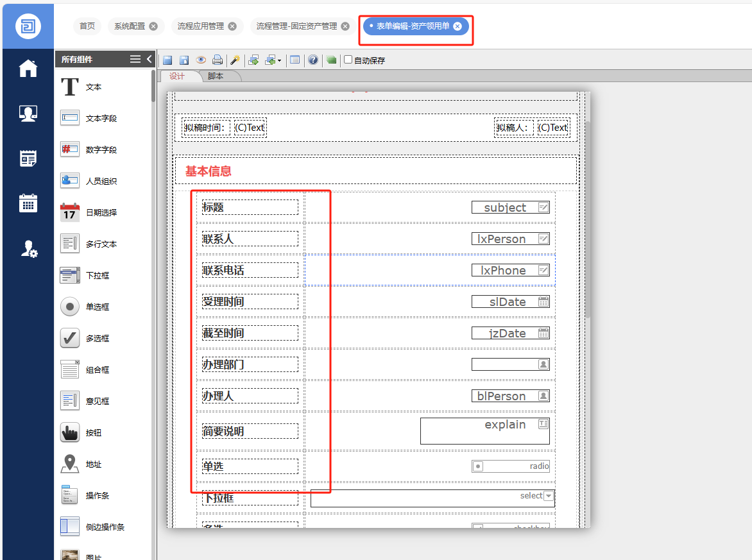The image size is (752, 560).
Task: Click the (C)Text next to 拟稿时间
Action: [250, 128]
